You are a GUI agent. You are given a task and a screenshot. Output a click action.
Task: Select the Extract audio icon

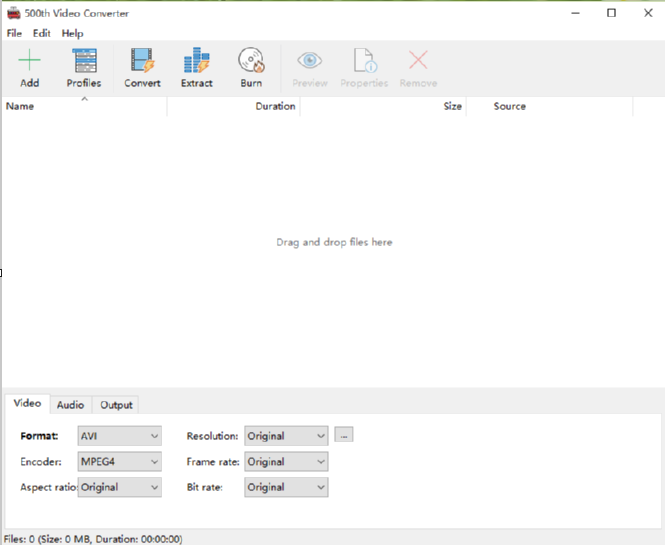pos(196,60)
